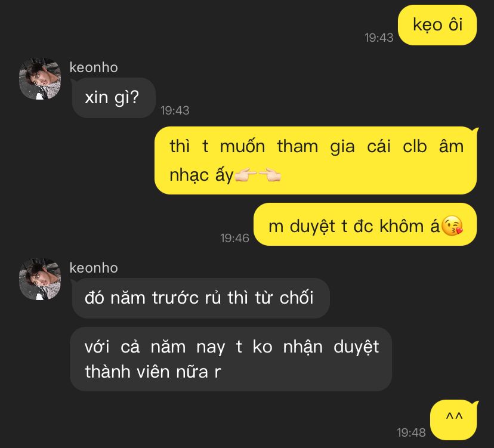This screenshot has width=494, height=448.
Task: Click the pointing fingers emoji
Action: (x=258, y=175)
